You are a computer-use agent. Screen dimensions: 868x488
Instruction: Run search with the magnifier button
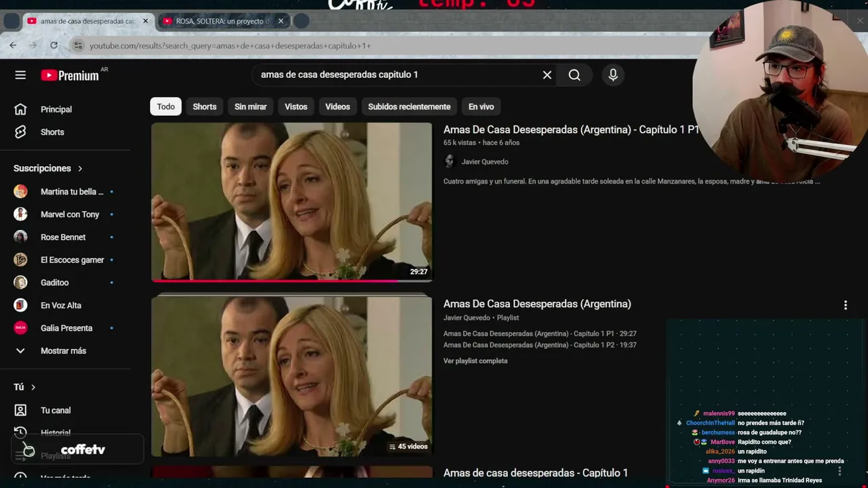coord(574,75)
